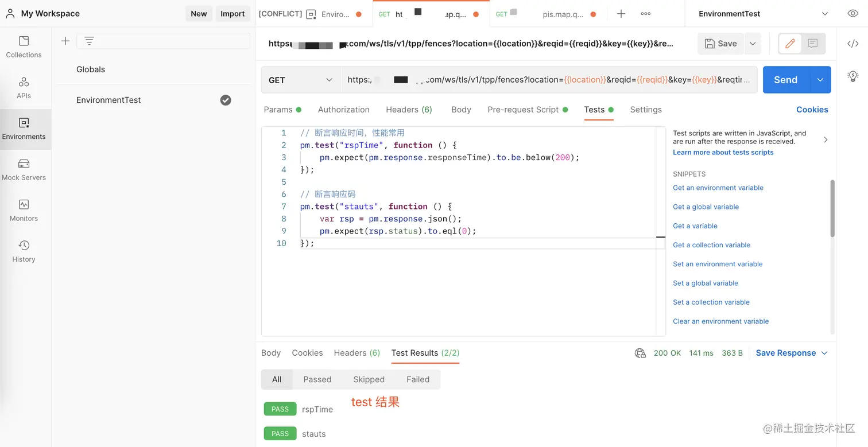Open the Collections sidebar section
Screen dimensions: 868x447
coord(24,47)
